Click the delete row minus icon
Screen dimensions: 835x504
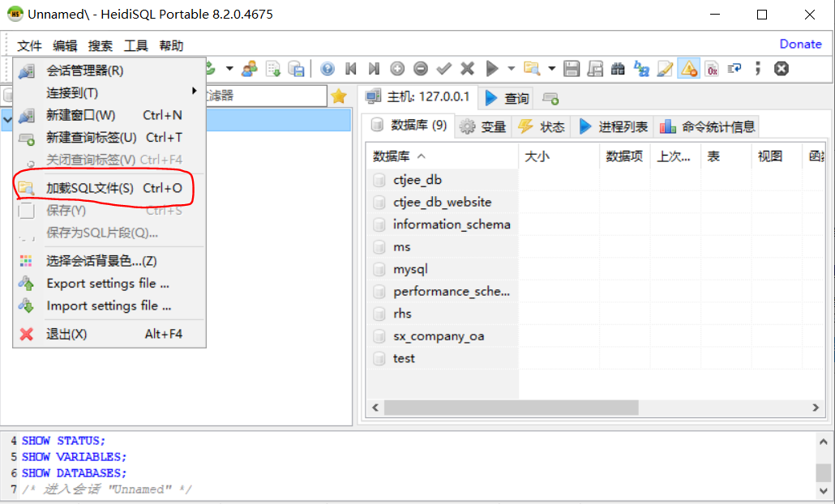[x=421, y=69]
